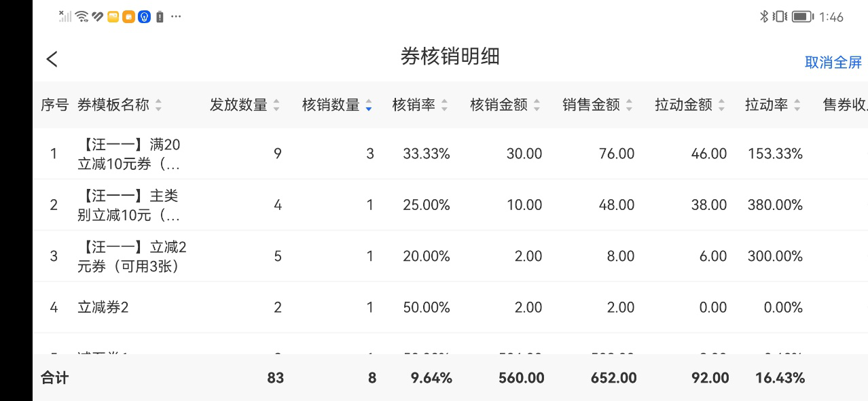Open row 2 主类别立减10元 entry
The height and width of the screenshot is (401, 868).
[129, 205]
